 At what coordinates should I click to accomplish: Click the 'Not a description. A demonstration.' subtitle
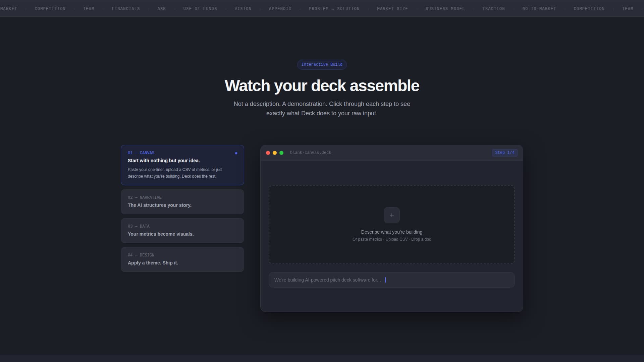click(322, 109)
